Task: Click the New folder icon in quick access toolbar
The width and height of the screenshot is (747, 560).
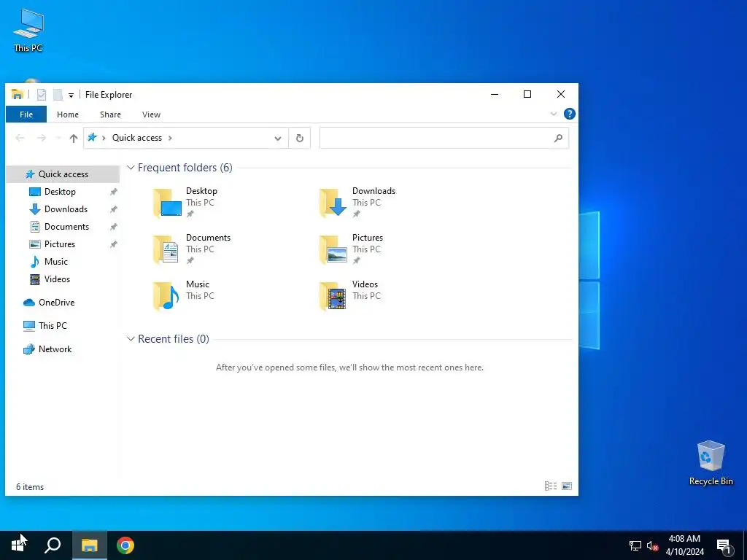Action: (58, 95)
